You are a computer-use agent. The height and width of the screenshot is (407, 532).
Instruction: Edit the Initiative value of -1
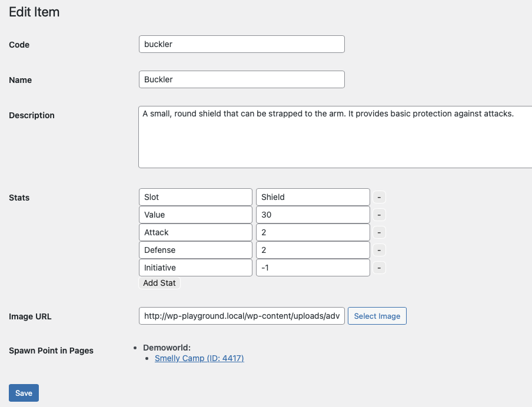pyautogui.click(x=312, y=268)
